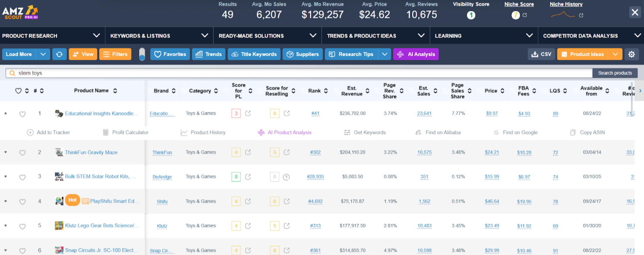Click the Search products button
Image resolution: width=644 pixels, height=255 pixels.
(x=615, y=73)
